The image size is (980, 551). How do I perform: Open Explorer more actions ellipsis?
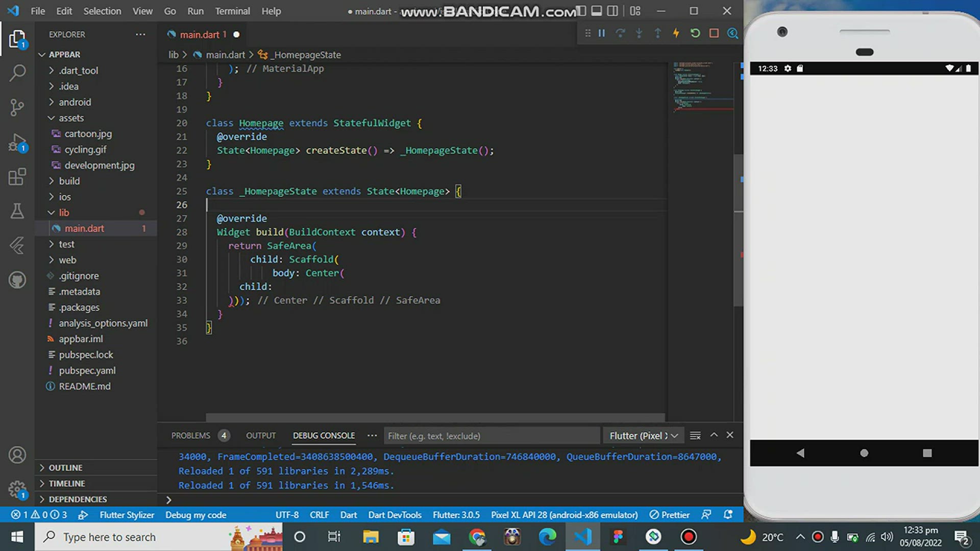[x=140, y=34]
